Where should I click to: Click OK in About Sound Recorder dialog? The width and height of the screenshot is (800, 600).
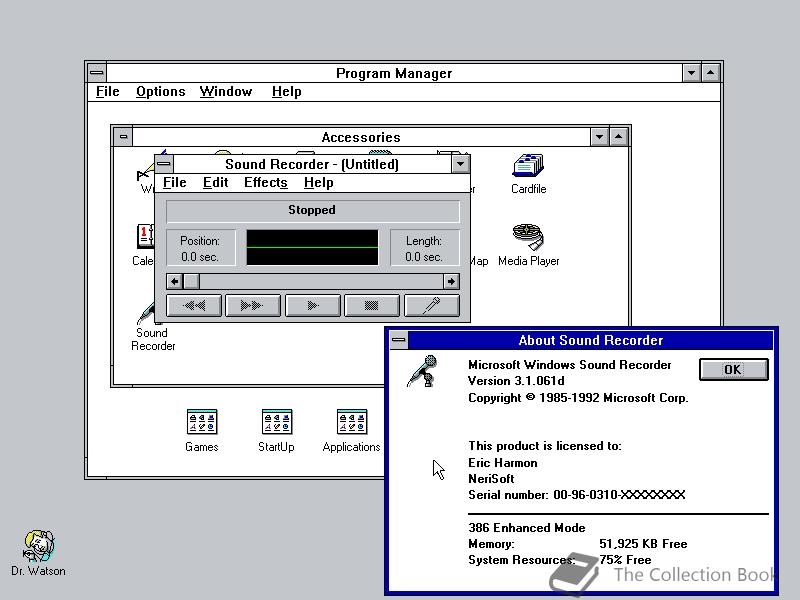[734, 369]
